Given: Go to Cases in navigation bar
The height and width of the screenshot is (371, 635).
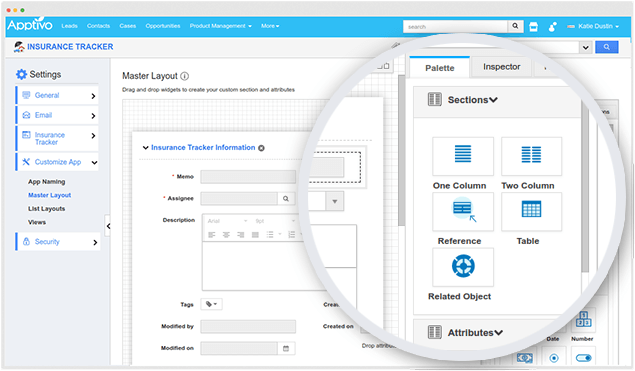Looking at the screenshot, I should pyautogui.click(x=128, y=26).
